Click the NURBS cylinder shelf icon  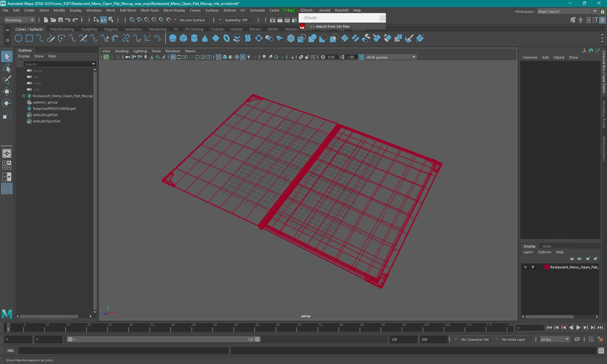[x=194, y=38]
